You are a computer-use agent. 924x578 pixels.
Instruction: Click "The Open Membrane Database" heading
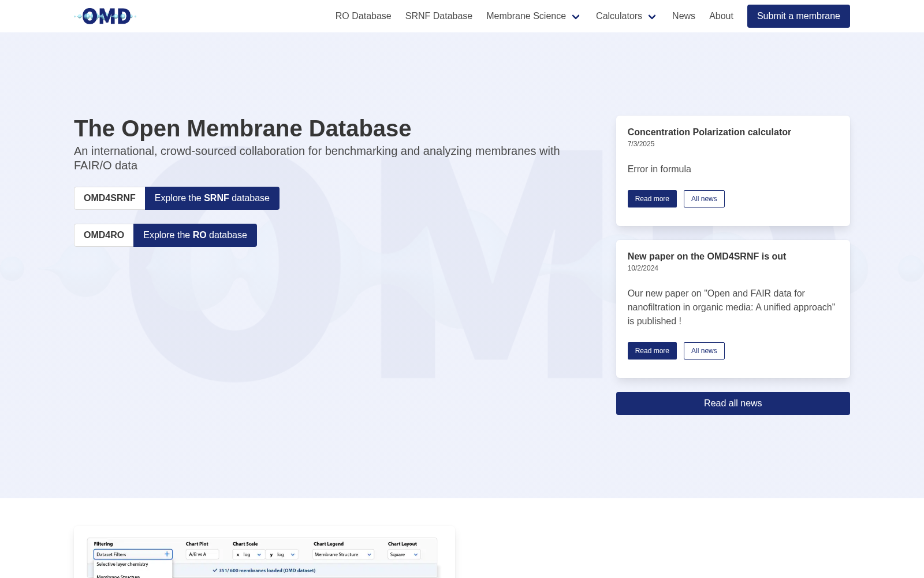tap(243, 128)
